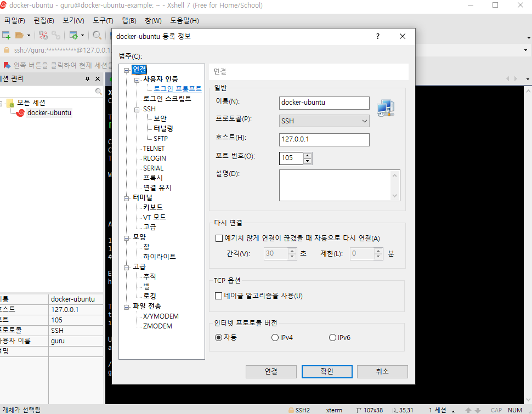Open the 도움말 menu
Viewport: 532px width, 414px height.
pos(184,21)
